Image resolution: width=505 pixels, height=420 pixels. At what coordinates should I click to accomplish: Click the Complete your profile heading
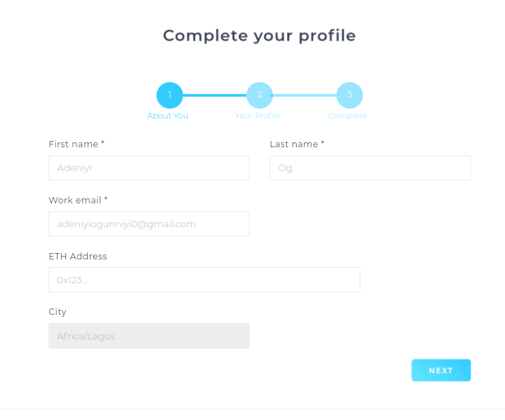260,36
